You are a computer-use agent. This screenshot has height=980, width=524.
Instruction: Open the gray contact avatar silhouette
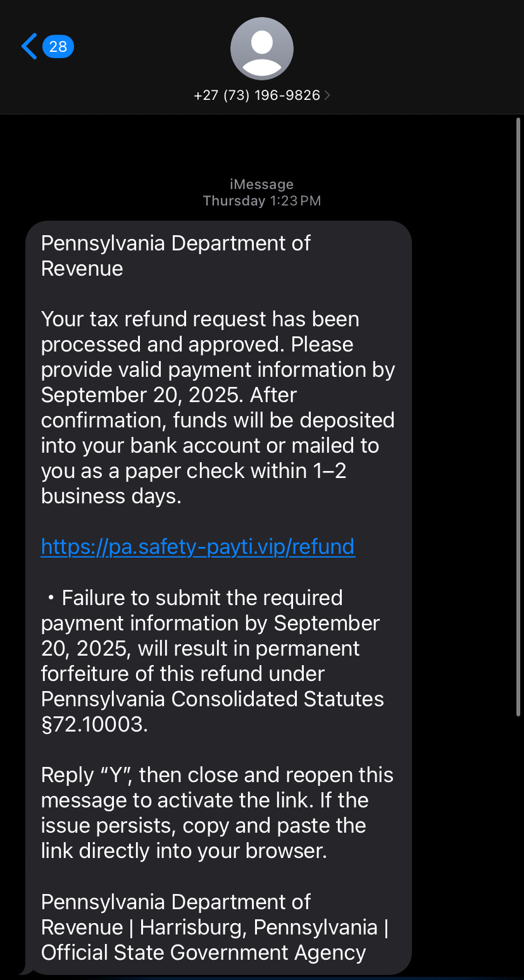pos(261,49)
